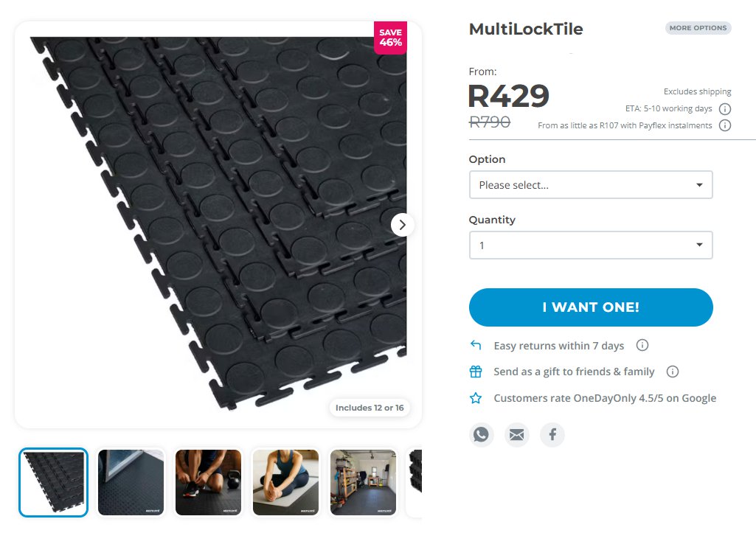Click the star icon for Google rating
Viewport: 756px width, 533px height.
pos(476,398)
